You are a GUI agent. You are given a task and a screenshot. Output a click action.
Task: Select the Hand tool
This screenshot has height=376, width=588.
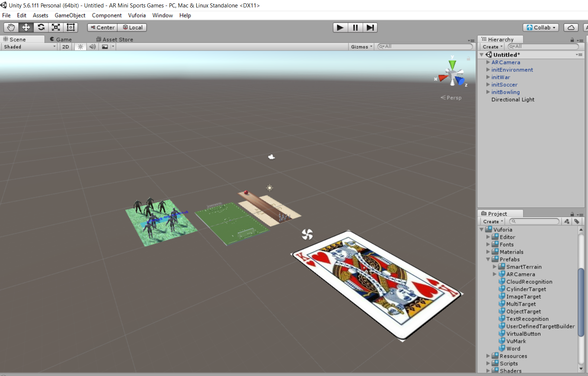pos(11,28)
